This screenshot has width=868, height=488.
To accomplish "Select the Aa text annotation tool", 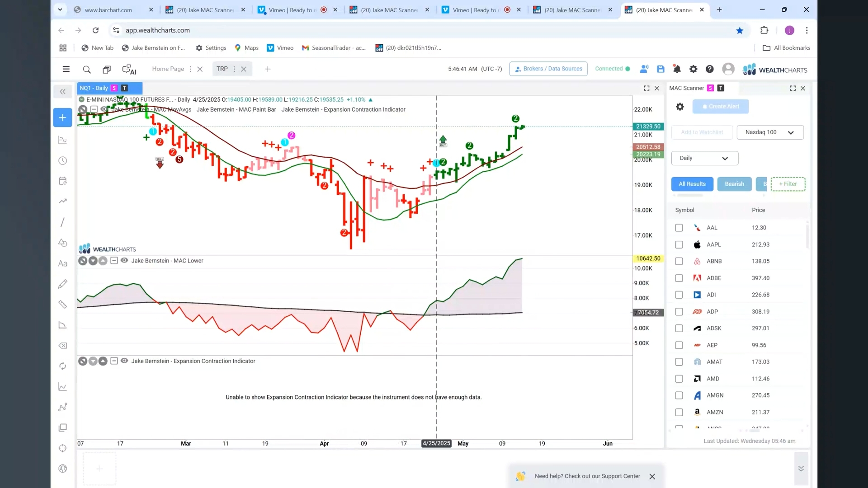I will pyautogui.click(x=63, y=263).
